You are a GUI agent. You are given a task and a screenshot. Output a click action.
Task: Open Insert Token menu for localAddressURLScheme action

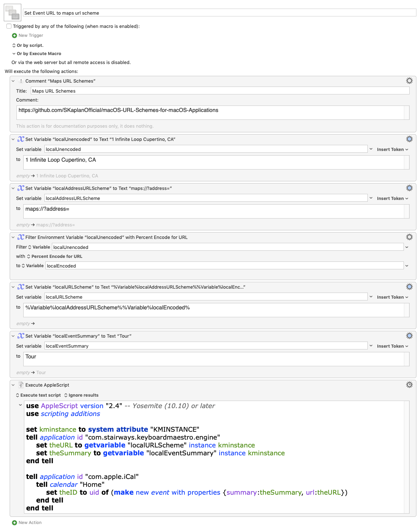coord(392,199)
